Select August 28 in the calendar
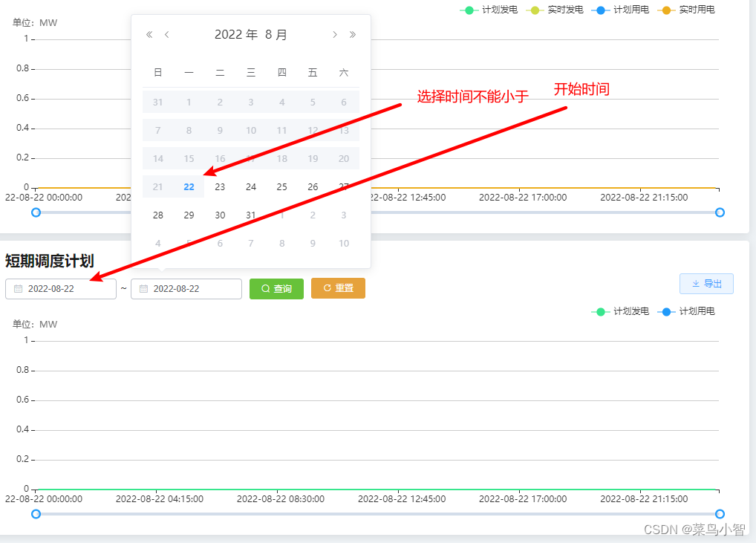The image size is (756, 543). click(x=158, y=215)
